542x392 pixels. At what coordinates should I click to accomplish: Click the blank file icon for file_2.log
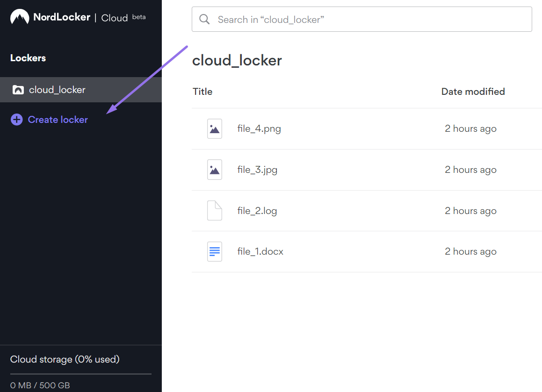tap(214, 210)
